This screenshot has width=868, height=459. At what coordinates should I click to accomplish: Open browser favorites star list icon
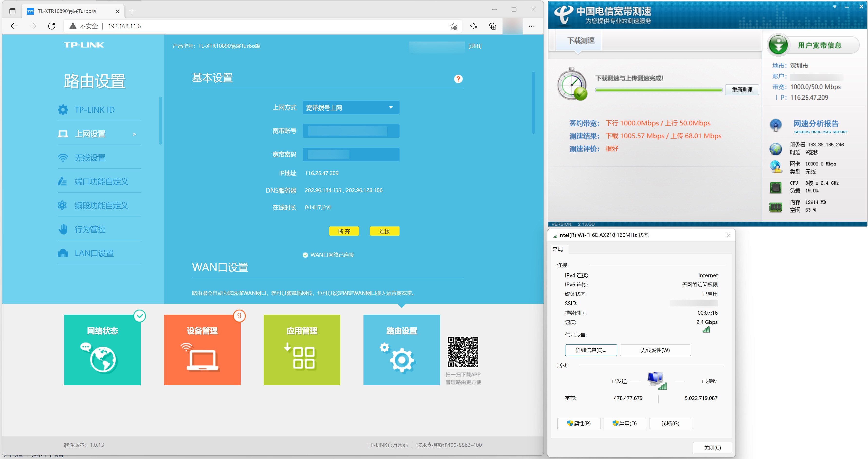(474, 26)
